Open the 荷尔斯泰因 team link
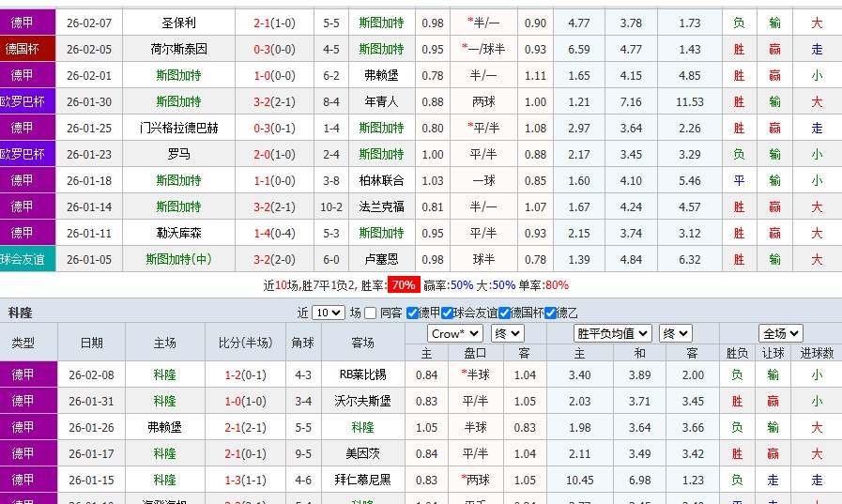The height and width of the screenshot is (504, 842). tap(178, 49)
